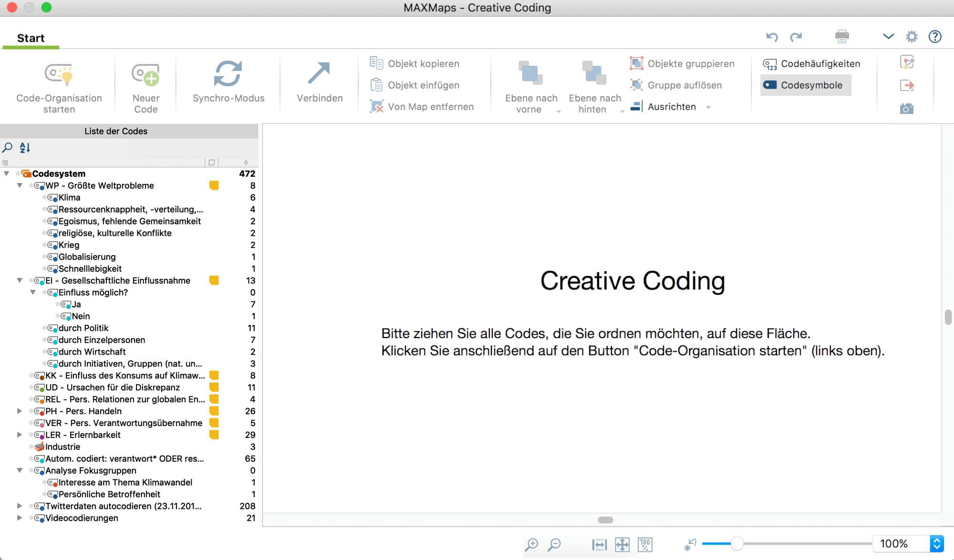
Task: Collapse Analyse Fokusgruppen node
Action: coord(20,470)
